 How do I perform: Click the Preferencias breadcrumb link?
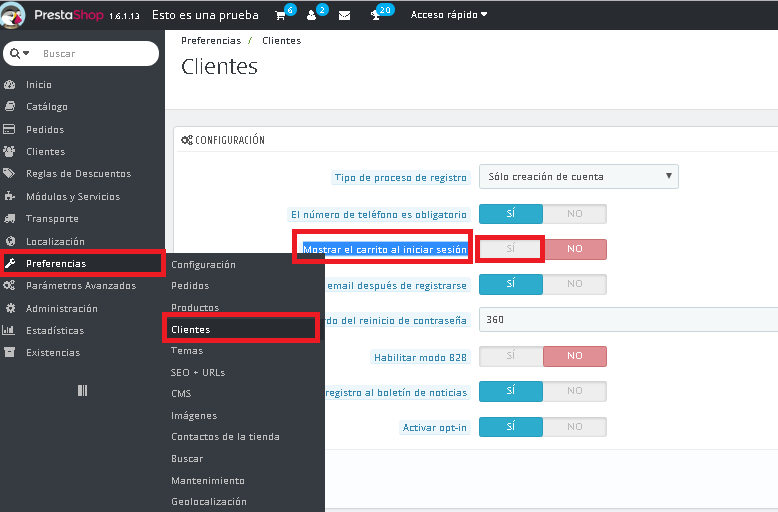coord(210,41)
